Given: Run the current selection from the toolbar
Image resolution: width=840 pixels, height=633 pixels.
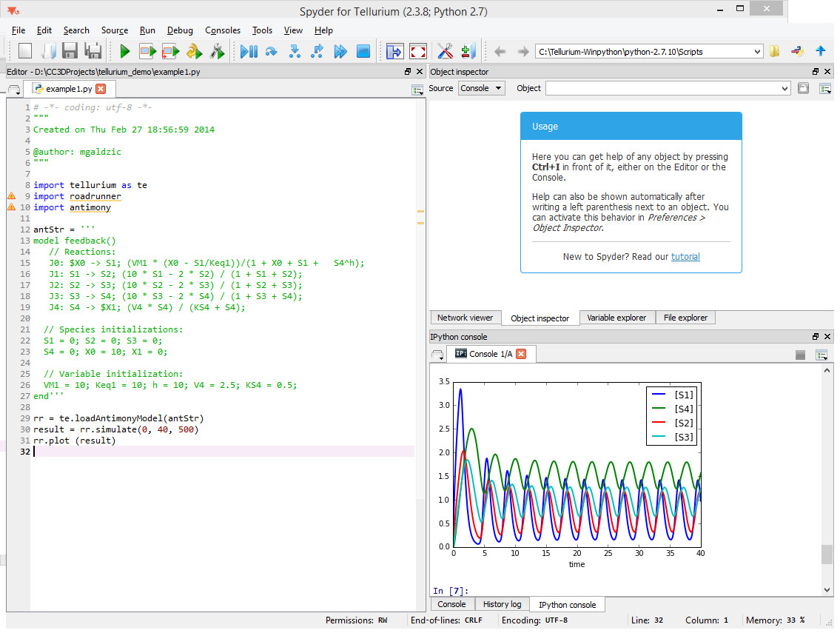Looking at the screenshot, I should click(x=195, y=52).
